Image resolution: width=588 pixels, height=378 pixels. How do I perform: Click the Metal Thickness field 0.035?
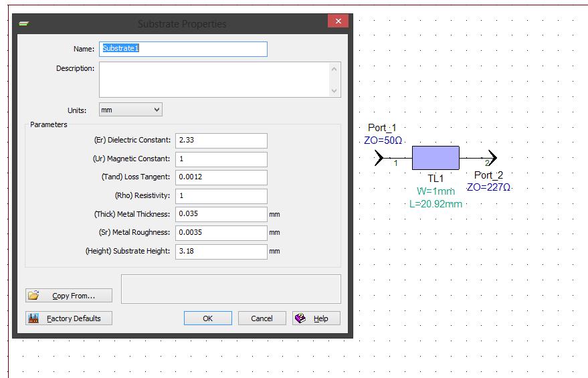tap(221, 214)
